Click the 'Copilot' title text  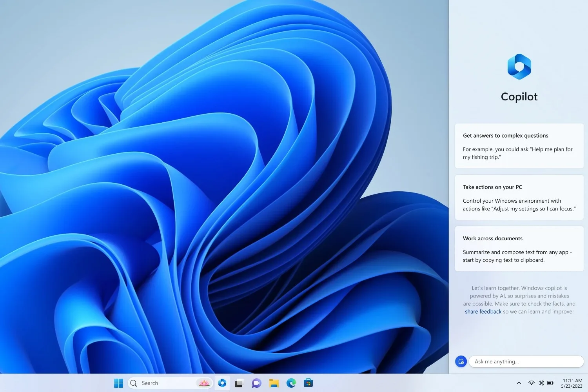coord(519,97)
